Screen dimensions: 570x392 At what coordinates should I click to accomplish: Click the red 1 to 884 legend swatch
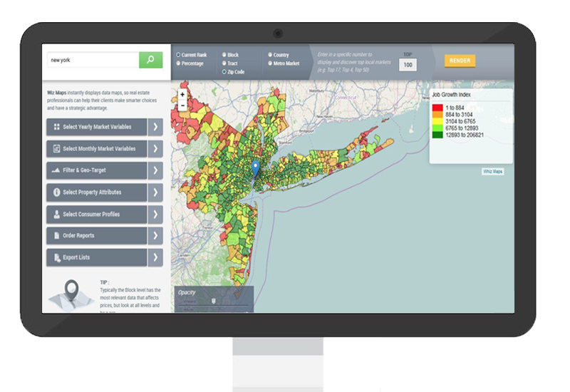pyautogui.click(x=437, y=108)
